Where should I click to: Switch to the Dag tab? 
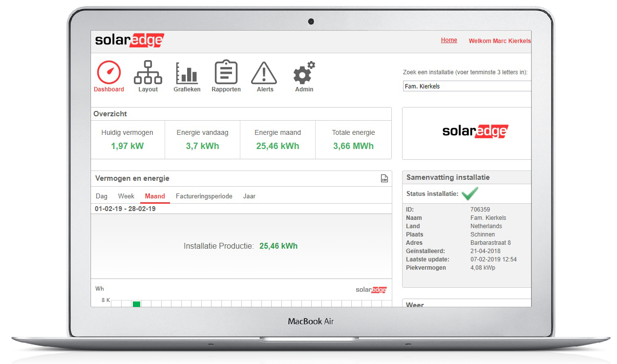pyautogui.click(x=102, y=196)
